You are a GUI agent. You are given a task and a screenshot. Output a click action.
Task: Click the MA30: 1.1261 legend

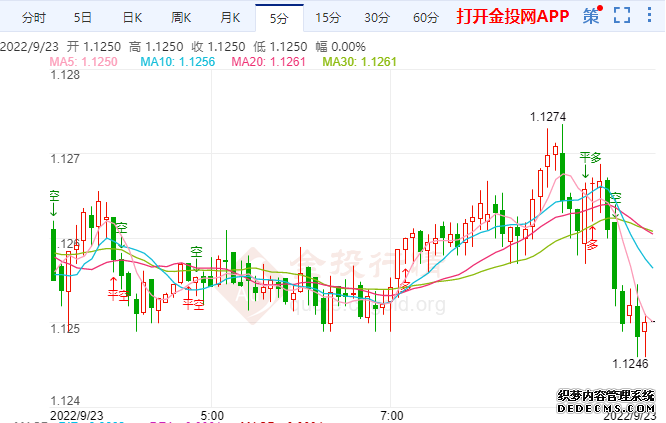coord(359,62)
